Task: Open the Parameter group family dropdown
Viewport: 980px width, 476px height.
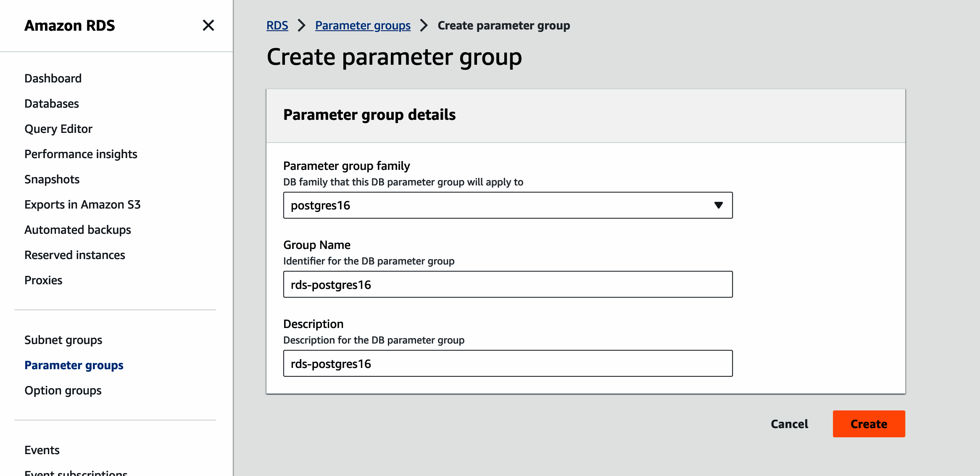Action: tap(507, 205)
